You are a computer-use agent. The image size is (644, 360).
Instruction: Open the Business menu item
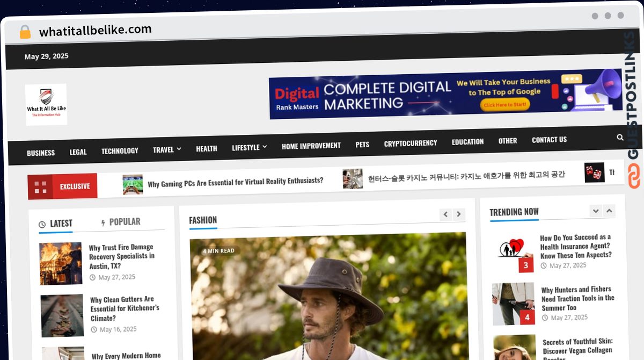tap(41, 153)
